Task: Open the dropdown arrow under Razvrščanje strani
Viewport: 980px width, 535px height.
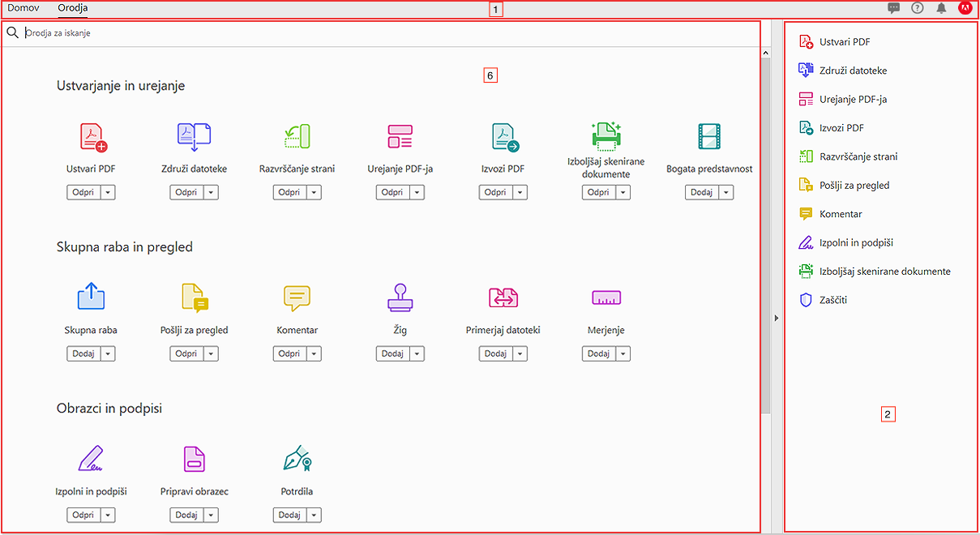Action: [314, 193]
